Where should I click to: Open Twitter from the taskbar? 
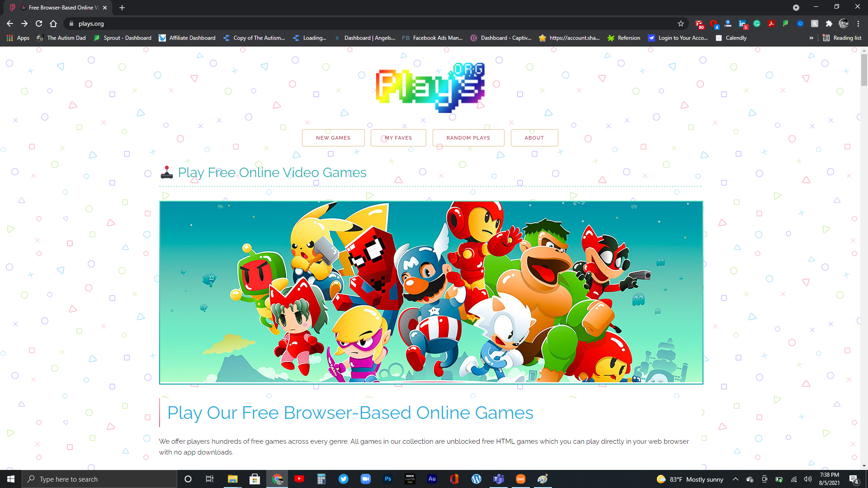point(343,479)
